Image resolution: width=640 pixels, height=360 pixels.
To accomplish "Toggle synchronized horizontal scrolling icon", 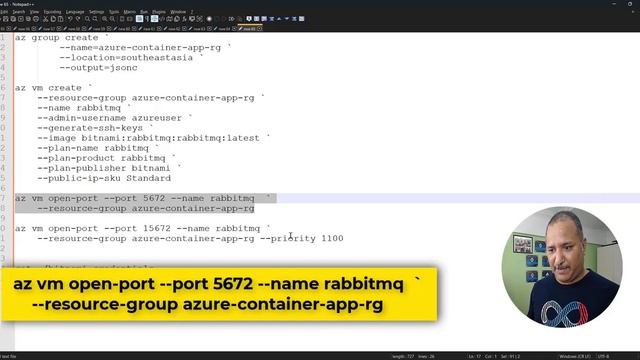I will (129, 19).
